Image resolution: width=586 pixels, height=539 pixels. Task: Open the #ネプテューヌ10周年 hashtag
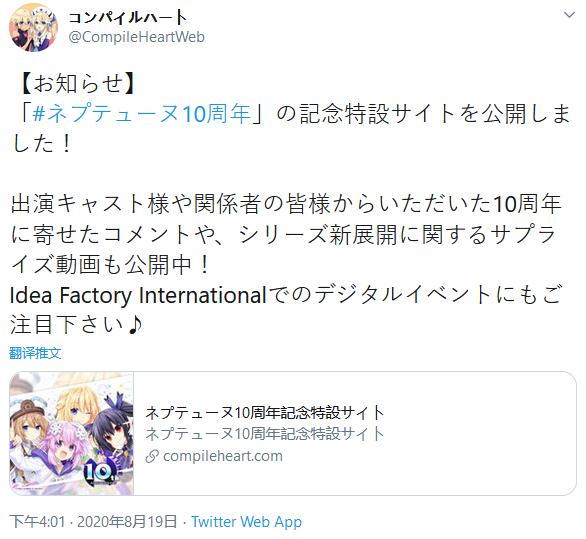click(142, 113)
